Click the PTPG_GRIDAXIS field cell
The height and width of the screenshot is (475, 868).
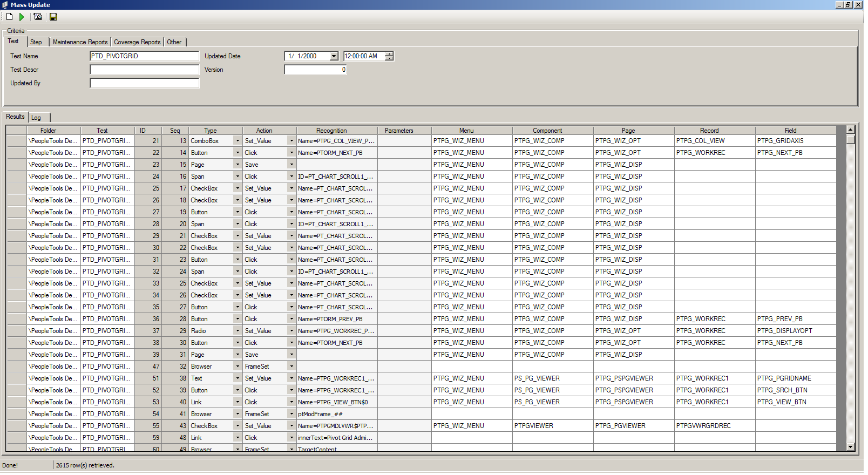[x=796, y=141]
